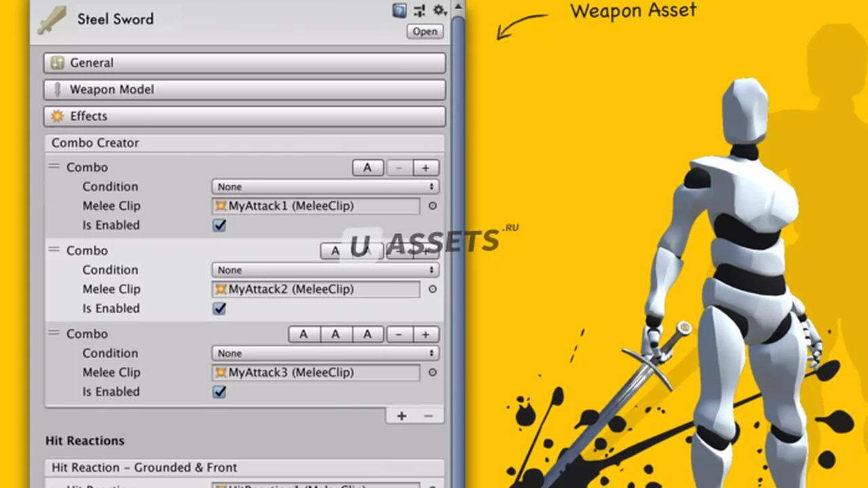Click the Hit Reactions heading
The image size is (868, 488).
85,441
